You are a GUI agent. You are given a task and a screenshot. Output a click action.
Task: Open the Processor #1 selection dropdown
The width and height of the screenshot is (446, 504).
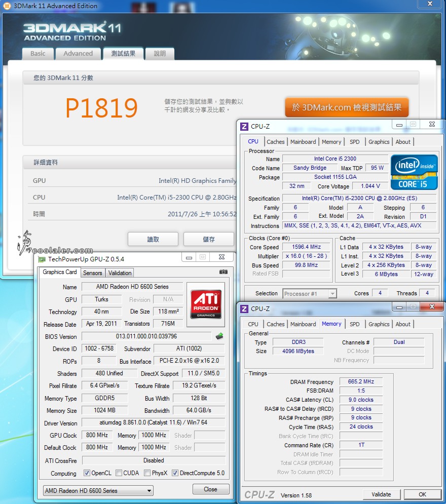310,293
